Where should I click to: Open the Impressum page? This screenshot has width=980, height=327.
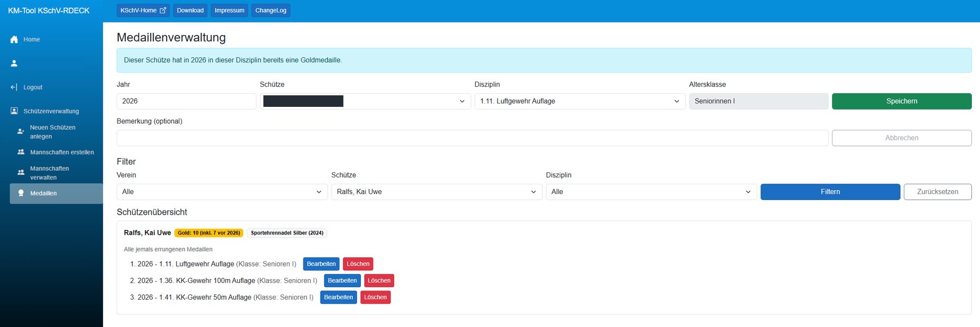[x=229, y=10]
